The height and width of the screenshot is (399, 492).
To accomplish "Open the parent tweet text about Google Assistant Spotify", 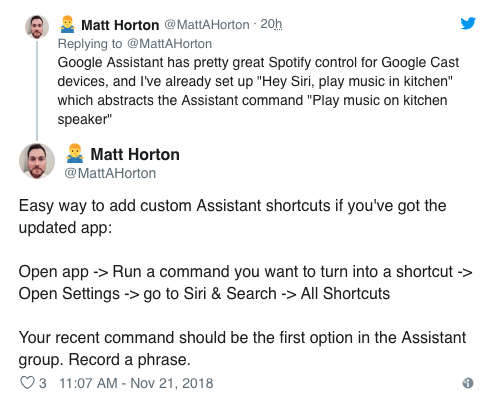I will (258, 91).
